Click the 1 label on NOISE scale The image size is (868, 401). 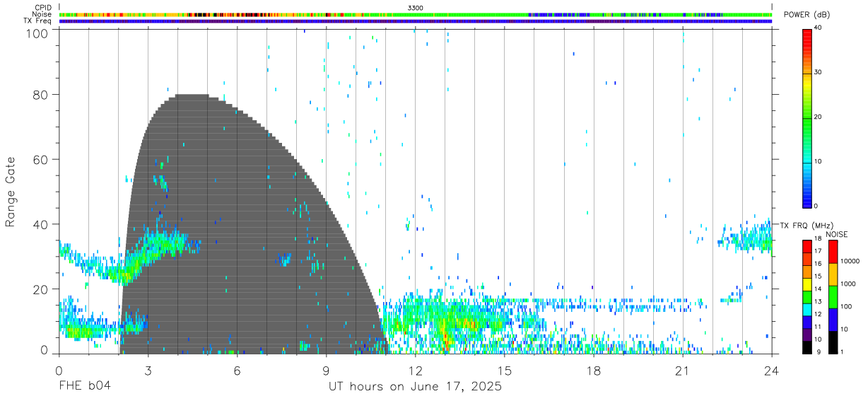point(842,351)
